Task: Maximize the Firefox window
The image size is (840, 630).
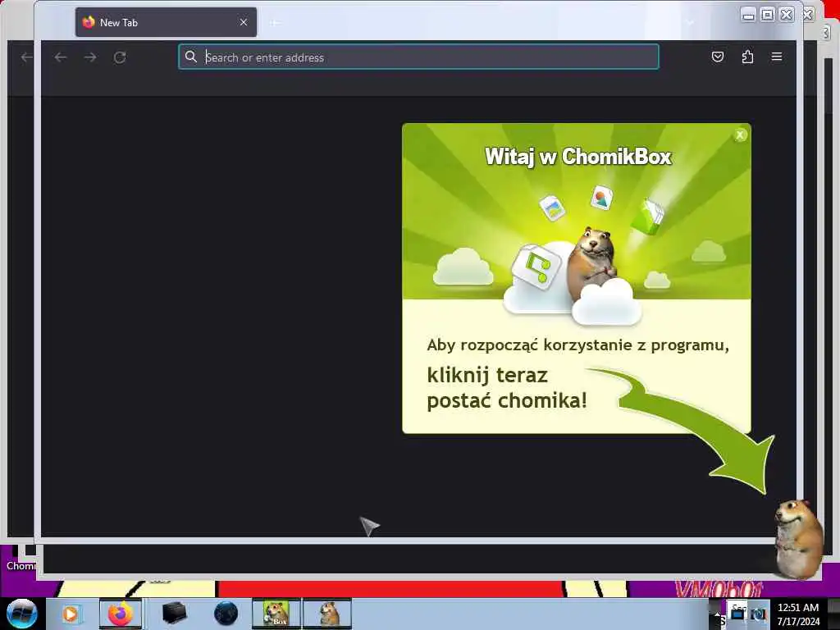Action: coord(767,15)
